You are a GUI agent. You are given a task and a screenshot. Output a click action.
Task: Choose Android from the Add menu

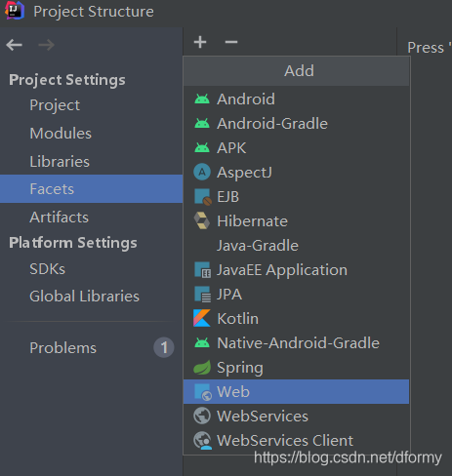296,99
